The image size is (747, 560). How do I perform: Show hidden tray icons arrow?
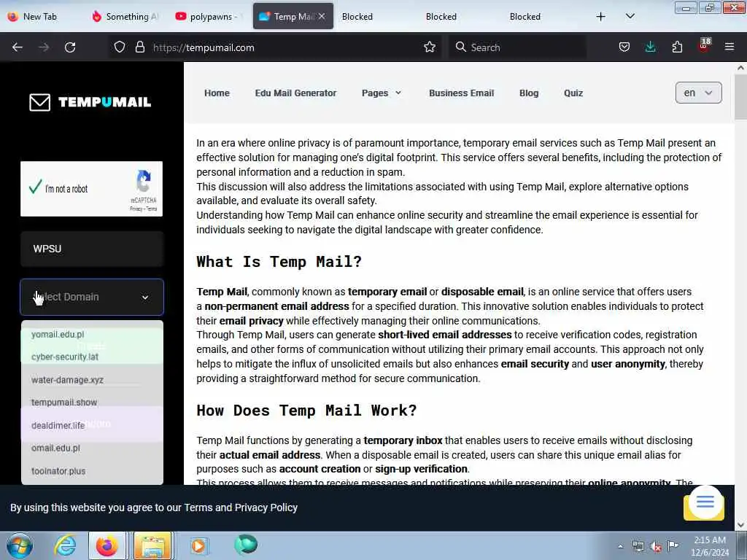[620, 546]
